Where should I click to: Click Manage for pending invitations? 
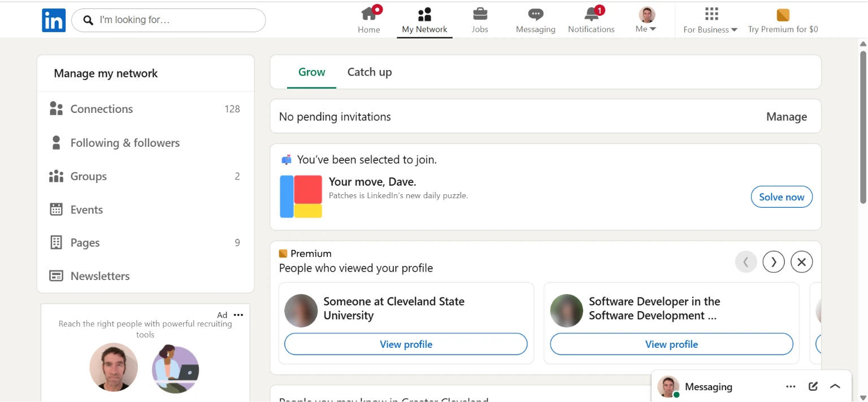tap(786, 117)
